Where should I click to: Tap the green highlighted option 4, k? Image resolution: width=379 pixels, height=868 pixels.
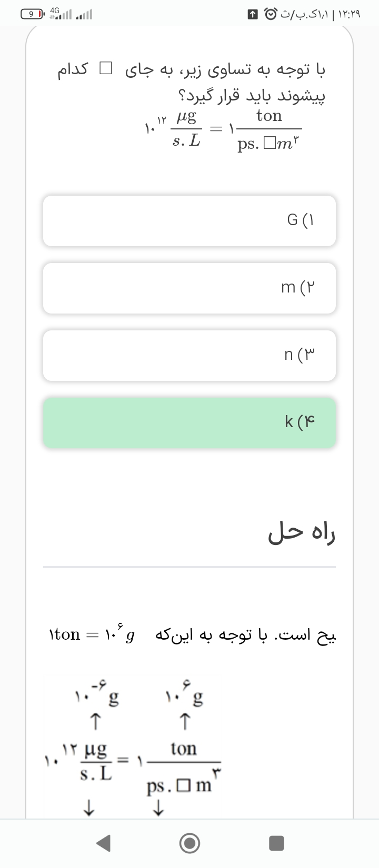point(189,422)
